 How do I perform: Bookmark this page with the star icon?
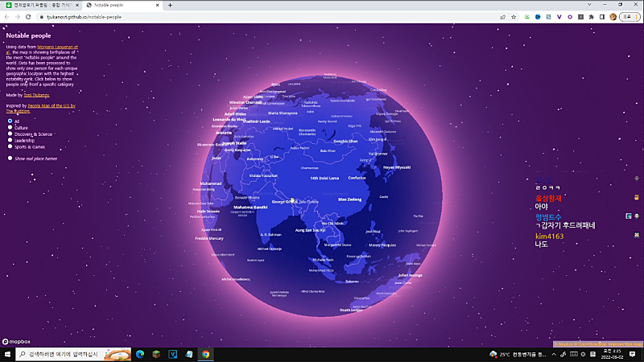click(x=514, y=16)
